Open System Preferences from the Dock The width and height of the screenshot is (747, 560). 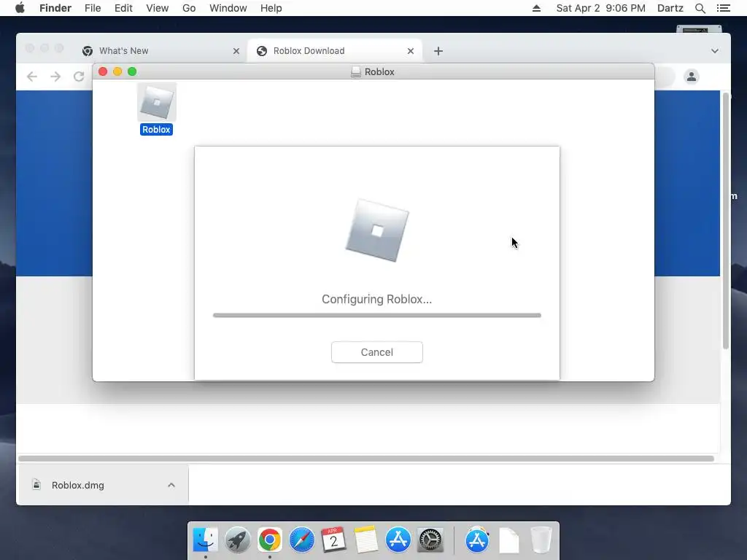(430, 540)
